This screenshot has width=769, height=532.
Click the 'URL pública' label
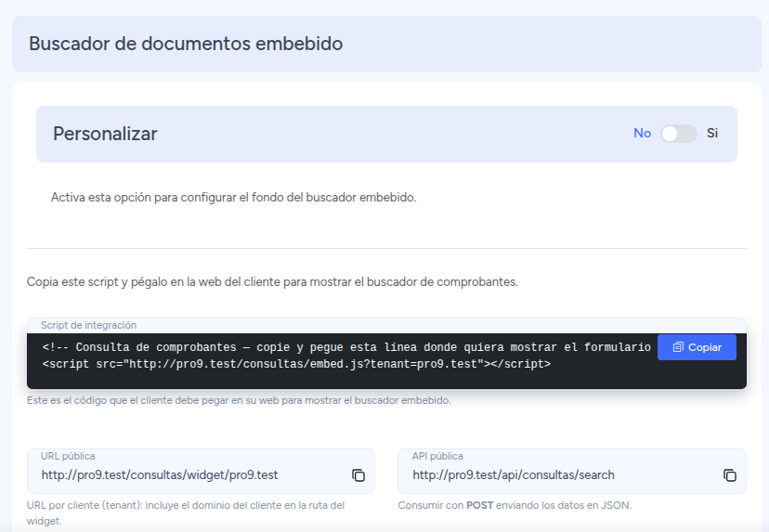coord(68,456)
